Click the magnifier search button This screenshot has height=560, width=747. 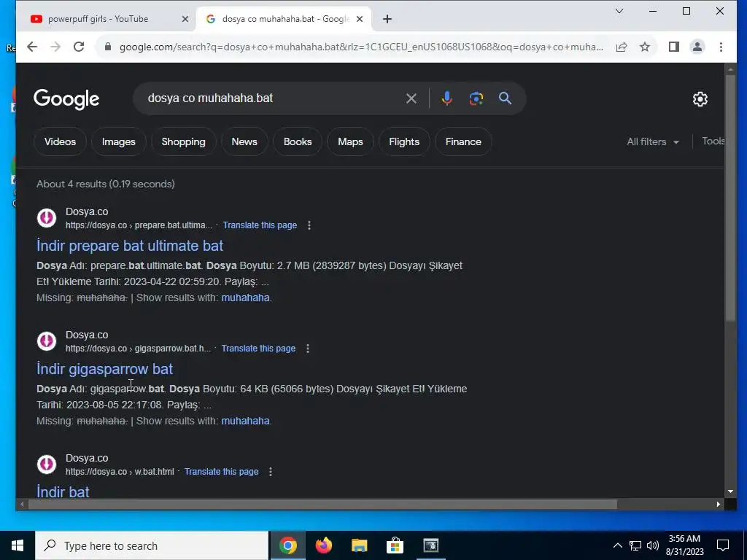click(505, 98)
